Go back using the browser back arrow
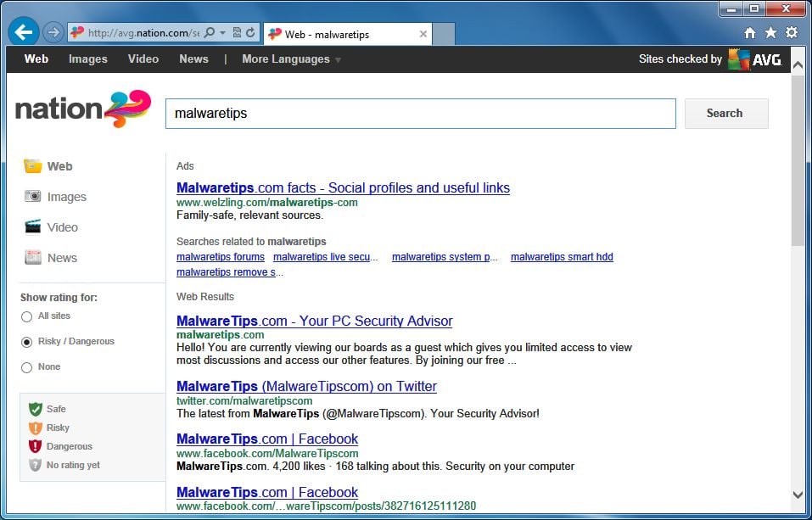The height and width of the screenshot is (520, 812). (x=23, y=32)
